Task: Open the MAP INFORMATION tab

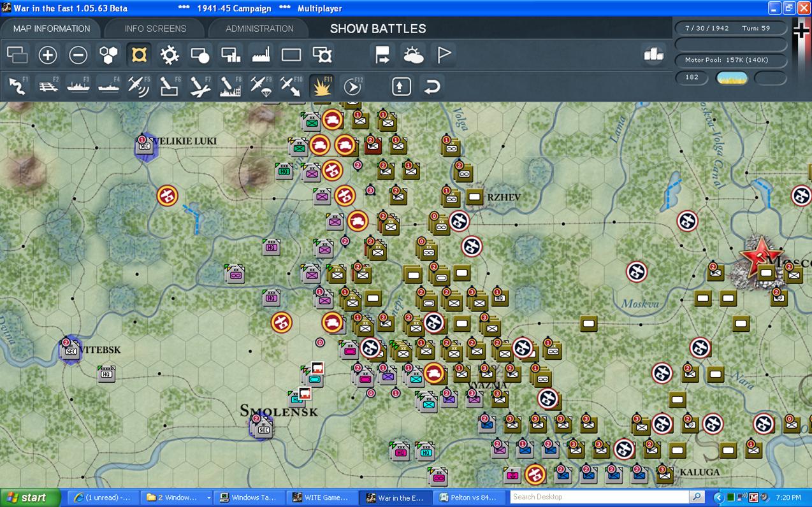Action: tap(51, 29)
